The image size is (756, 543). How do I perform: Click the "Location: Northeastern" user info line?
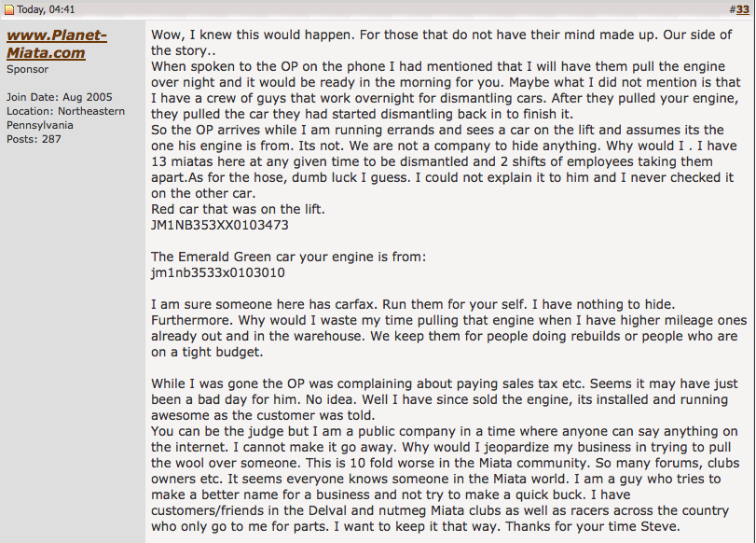(65, 111)
